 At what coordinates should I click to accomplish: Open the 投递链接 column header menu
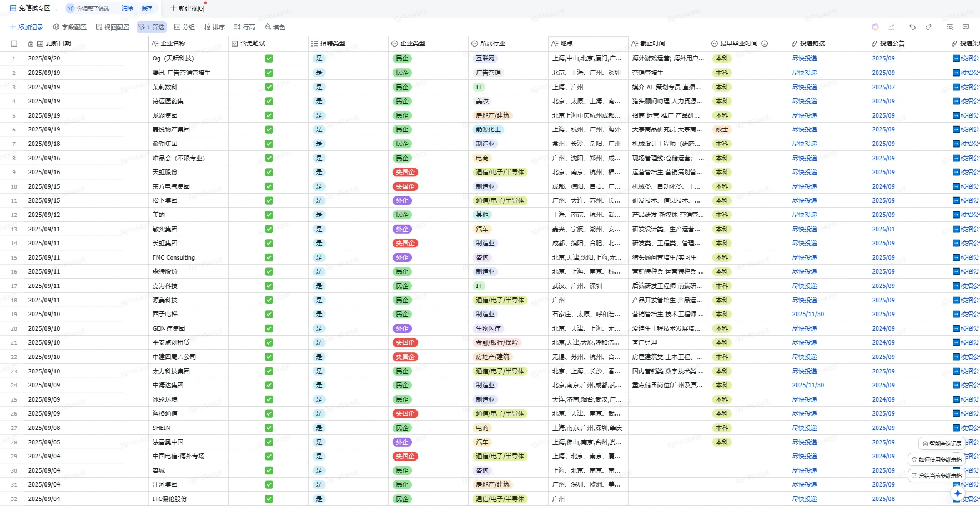[828, 43]
